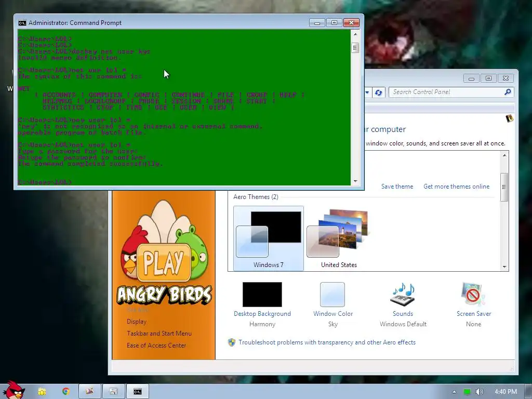Click the 4:40 PM clock
This screenshot has height=399, width=532.
506,392
